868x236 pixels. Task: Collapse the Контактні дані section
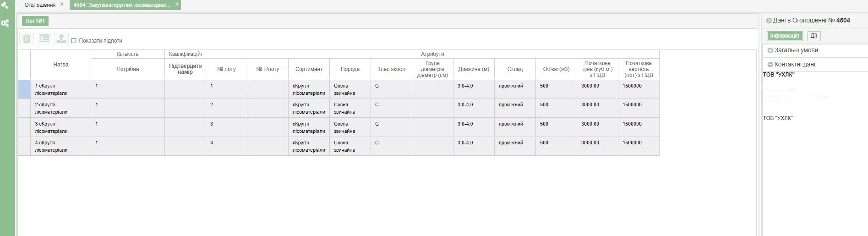tap(770, 65)
